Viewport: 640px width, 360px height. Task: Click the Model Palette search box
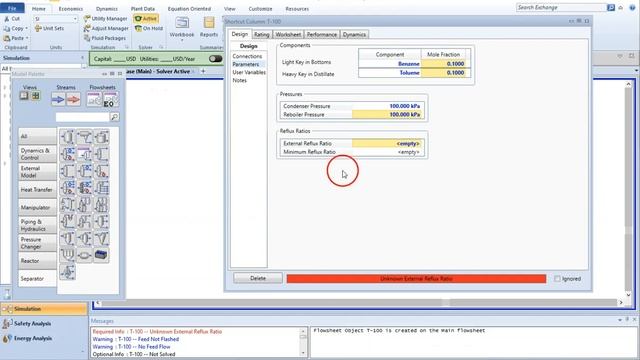(83, 117)
